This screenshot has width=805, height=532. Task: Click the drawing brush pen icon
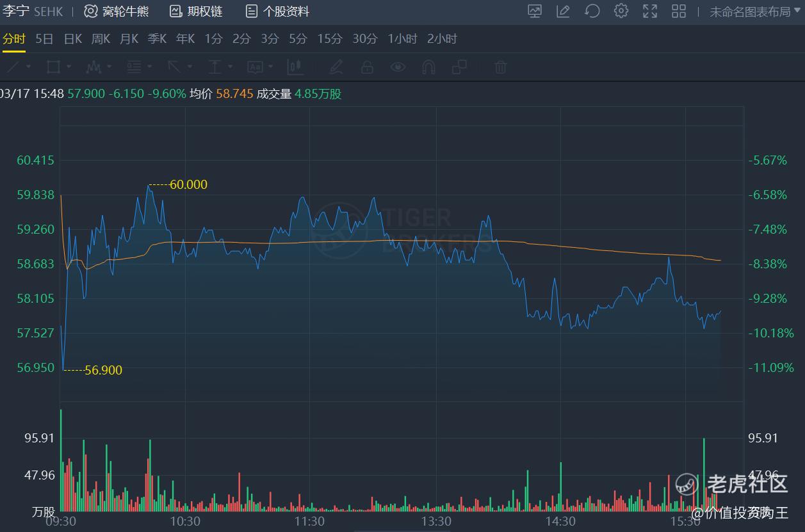pos(336,67)
